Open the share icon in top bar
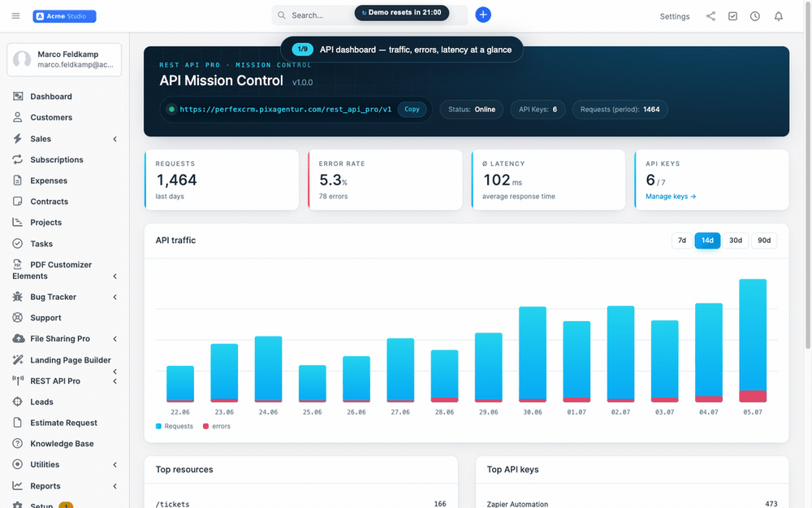 click(x=710, y=16)
